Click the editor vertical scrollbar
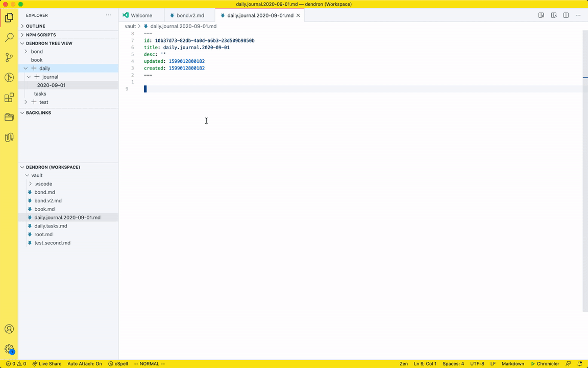Screen dimensions: 588x368 click(585, 169)
